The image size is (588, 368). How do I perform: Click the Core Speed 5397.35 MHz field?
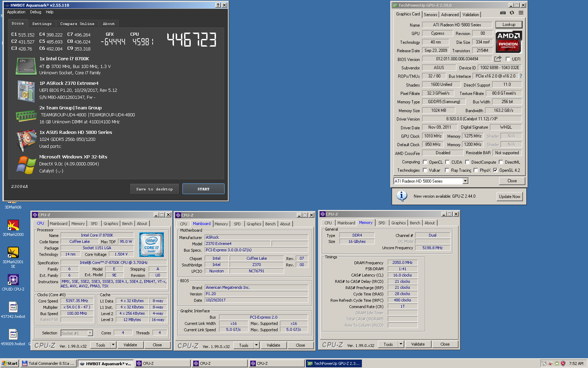tap(77, 301)
